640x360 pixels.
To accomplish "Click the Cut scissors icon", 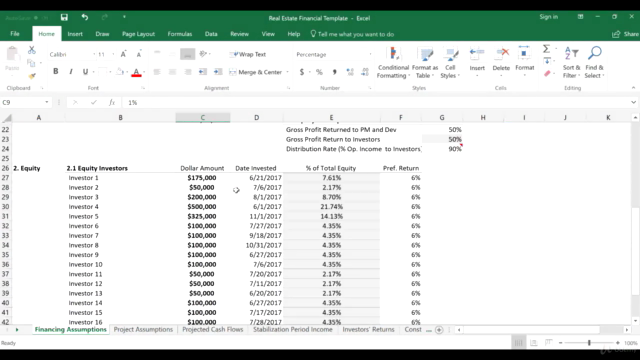I will 31,50.
